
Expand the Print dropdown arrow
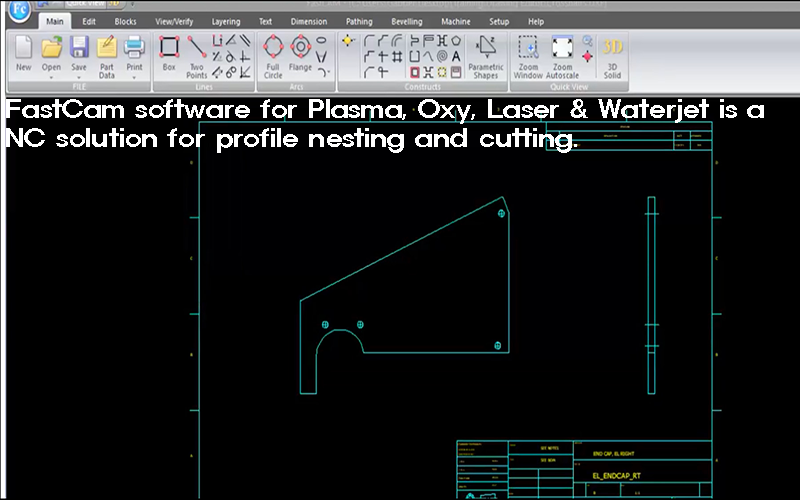pos(134,77)
